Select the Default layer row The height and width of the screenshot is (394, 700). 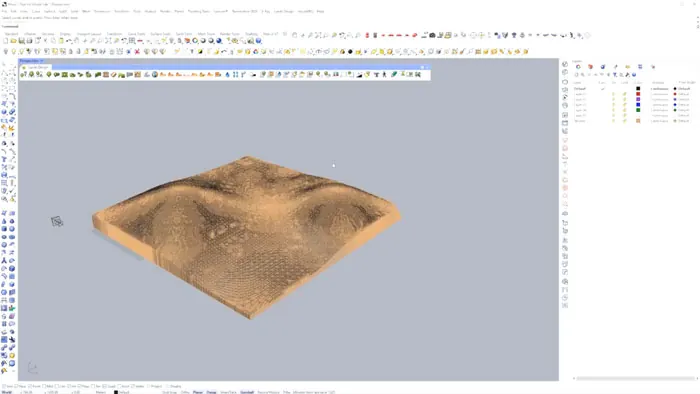(x=634, y=89)
